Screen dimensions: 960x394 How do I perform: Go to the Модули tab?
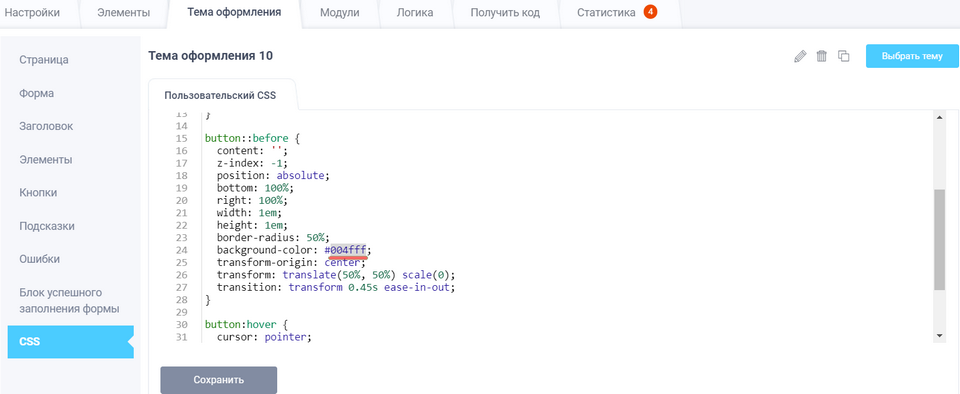(x=340, y=13)
